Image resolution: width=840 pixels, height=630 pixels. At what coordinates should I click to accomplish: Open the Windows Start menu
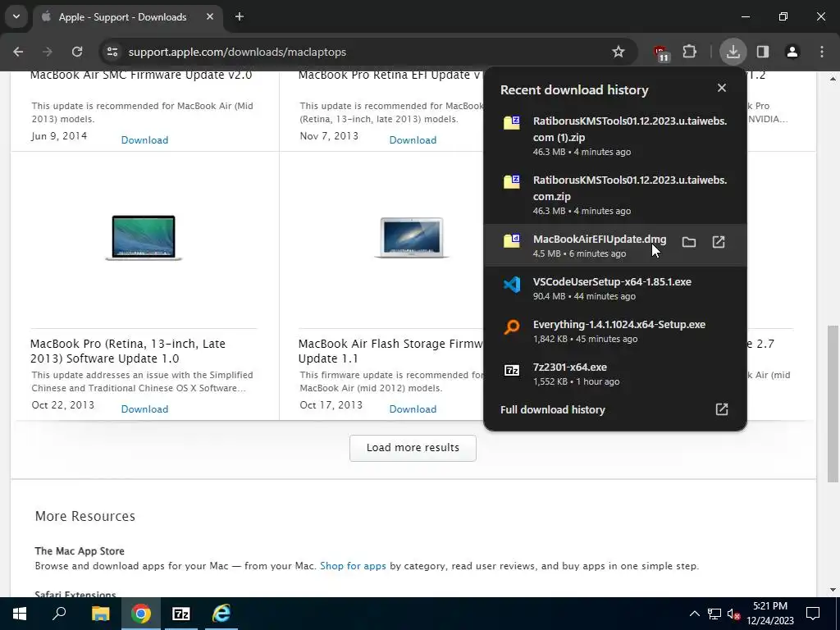pos(20,614)
